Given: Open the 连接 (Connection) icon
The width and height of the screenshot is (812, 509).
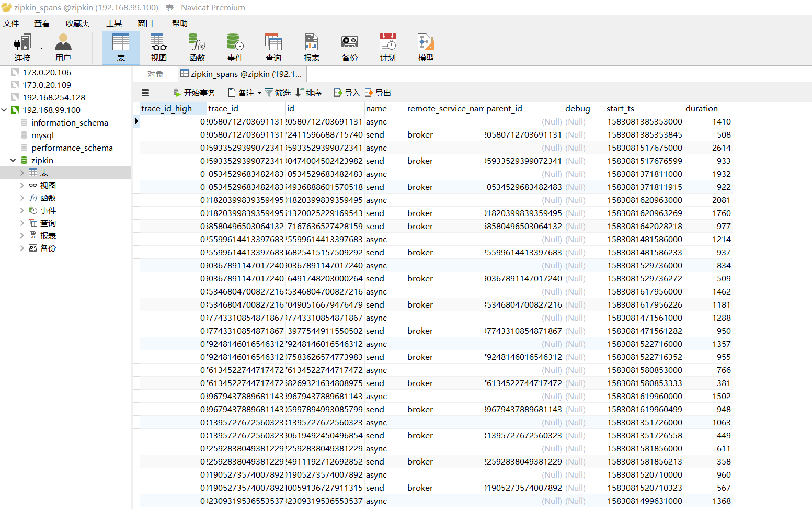Looking at the screenshot, I should coord(21,46).
